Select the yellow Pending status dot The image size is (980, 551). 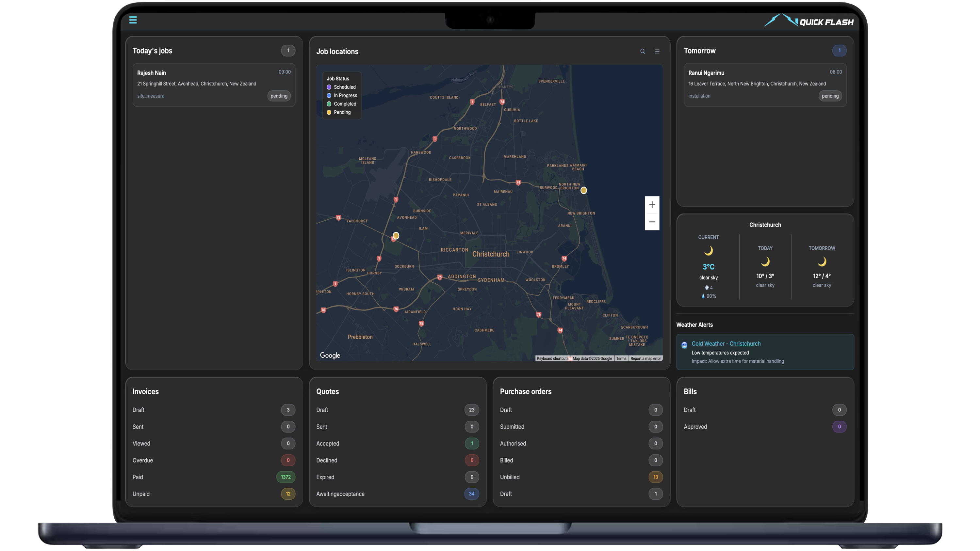[x=329, y=112]
